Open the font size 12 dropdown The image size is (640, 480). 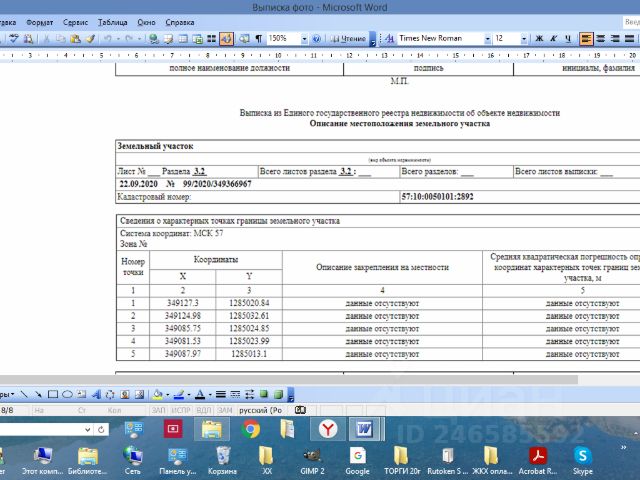[524, 39]
